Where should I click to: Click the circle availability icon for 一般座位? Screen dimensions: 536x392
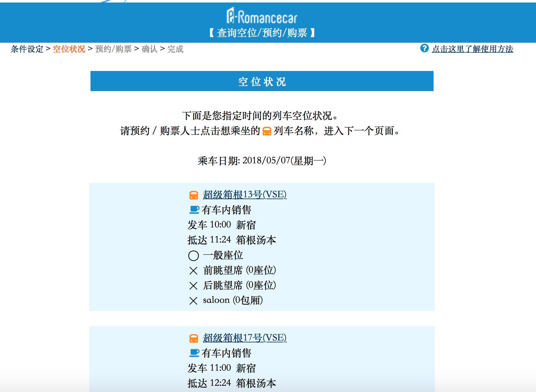pos(194,256)
